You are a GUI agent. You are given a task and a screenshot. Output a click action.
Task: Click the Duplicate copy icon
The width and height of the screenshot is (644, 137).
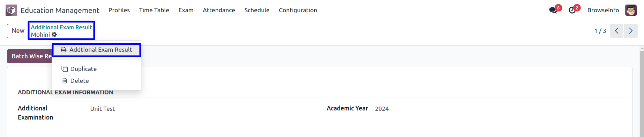(65, 69)
